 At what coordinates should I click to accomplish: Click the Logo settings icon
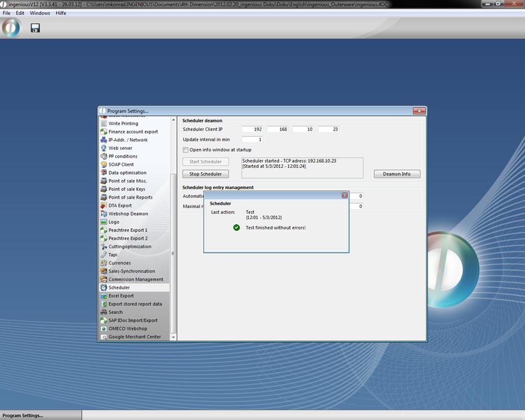pyautogui.click(x=104, y=222)
